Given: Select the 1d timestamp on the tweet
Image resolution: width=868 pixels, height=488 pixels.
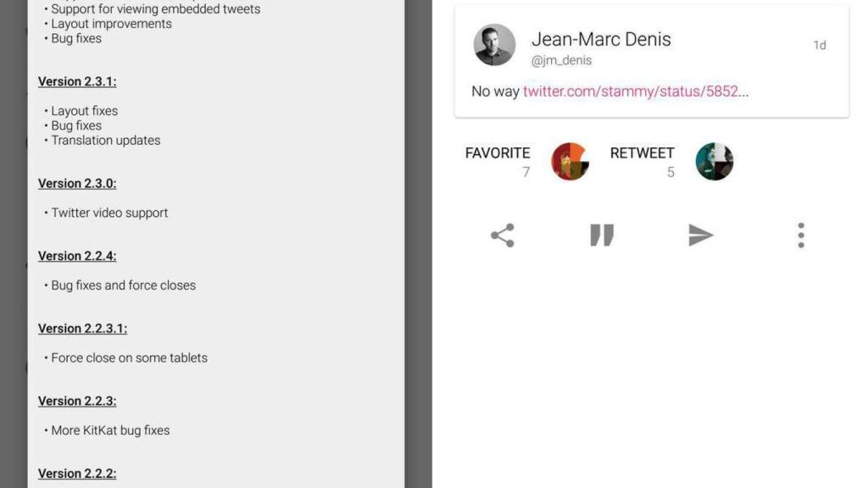Looking at the screenshot, I should coord(820,45).
